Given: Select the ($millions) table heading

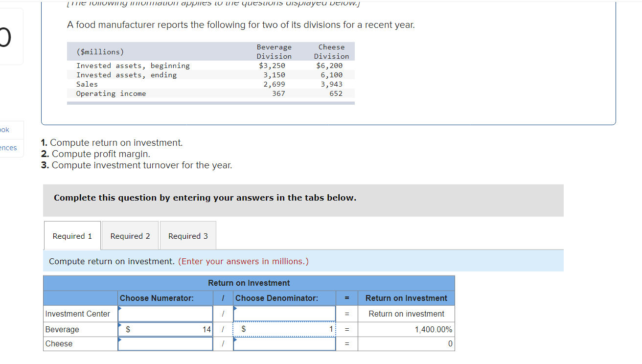Looking at the screenshot, I should coord(100,51).
